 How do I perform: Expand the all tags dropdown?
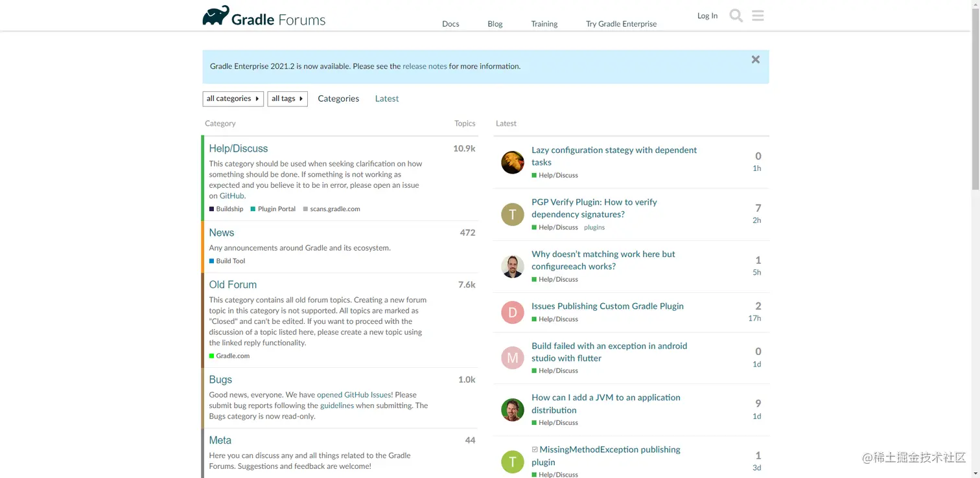coord(287,98)
